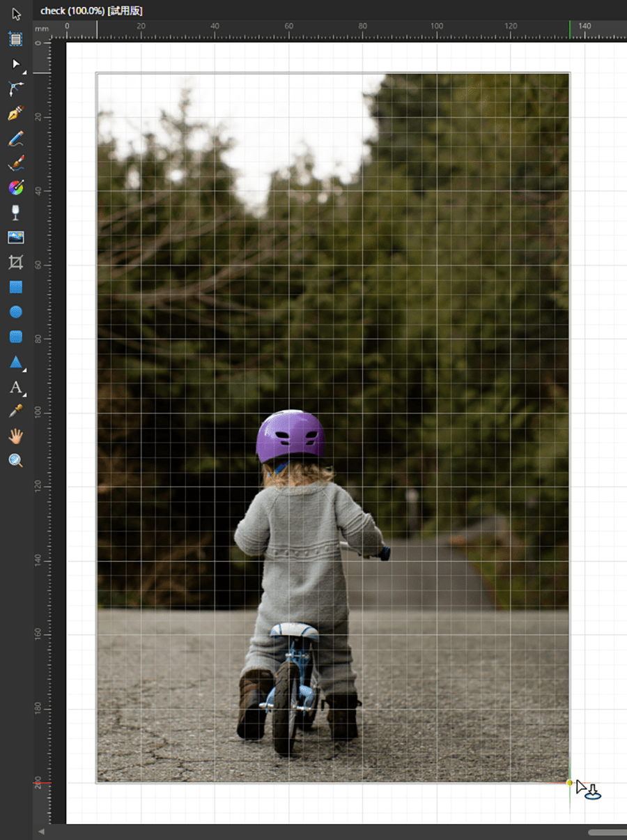Click the child's purple helmet in the photo
The width and height of the screenshot is (627, 840).
[x=291, y=436]
